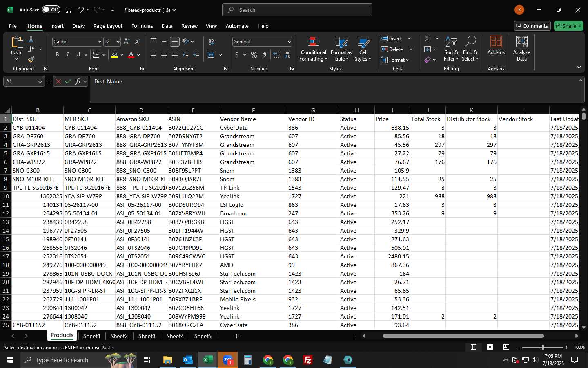
Task: Toggle Top Align vertical alignment
Action: tap(154, 42)
